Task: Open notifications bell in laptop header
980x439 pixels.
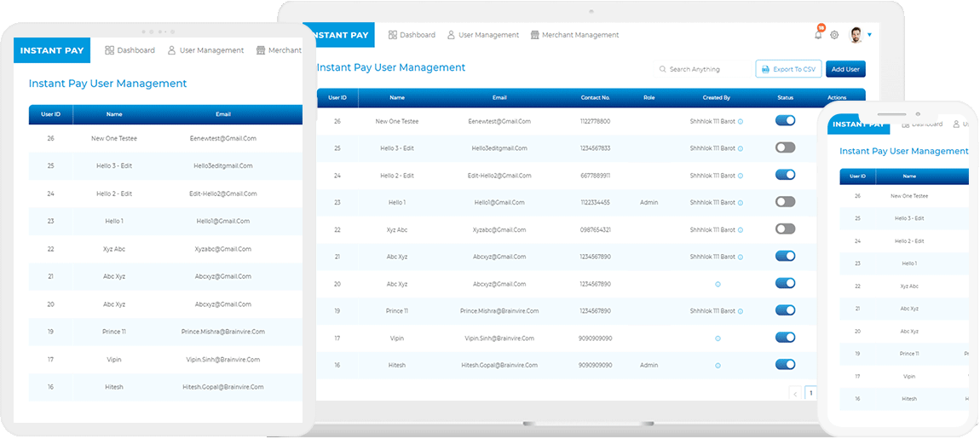Action: coord(819,34)
